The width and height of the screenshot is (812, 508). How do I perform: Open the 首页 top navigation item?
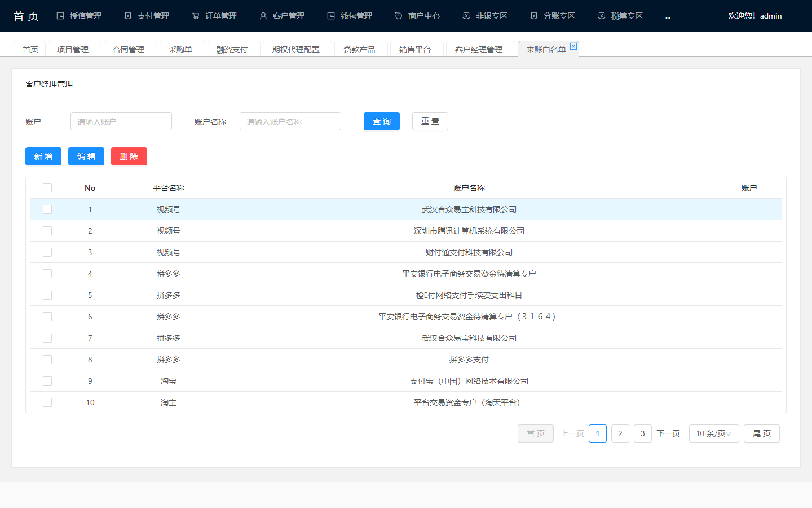(26, 16)
